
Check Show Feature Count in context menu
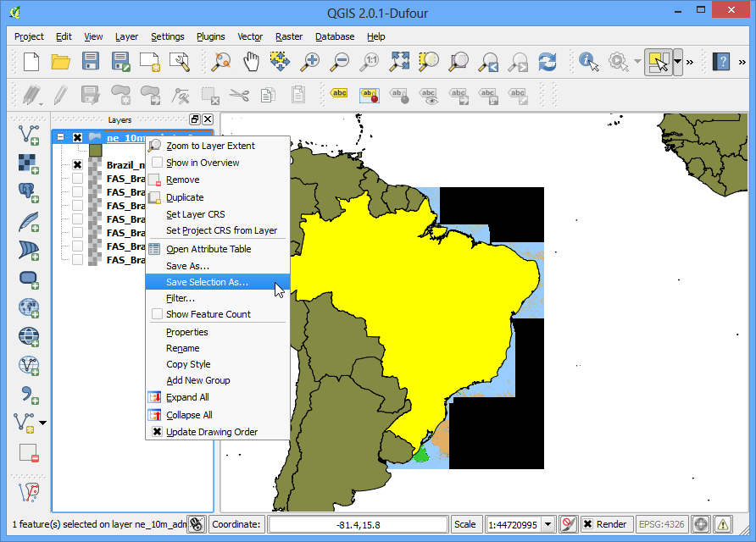[x=157, y=314]
